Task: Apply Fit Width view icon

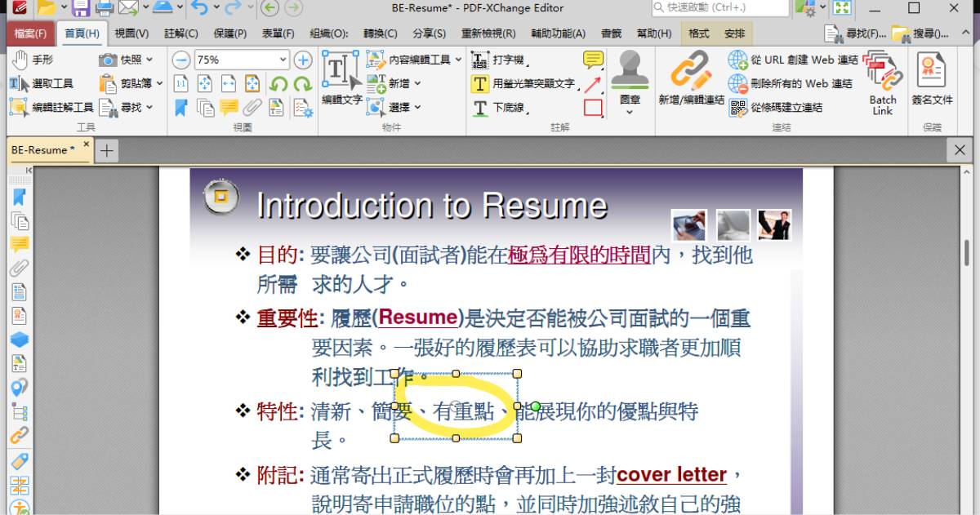Action: tap(229, 83)
